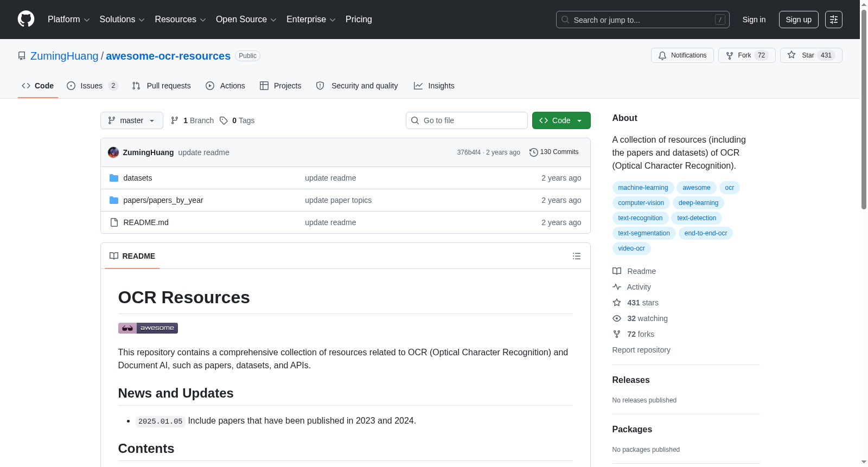The width and height of the screenshot is (868, 467).
Task: Open the machine-learning topic tag
Action: coord(643,188)
